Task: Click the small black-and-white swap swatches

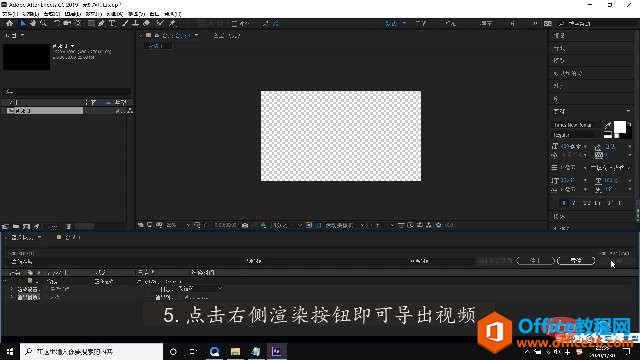Action: pos(608,135)
